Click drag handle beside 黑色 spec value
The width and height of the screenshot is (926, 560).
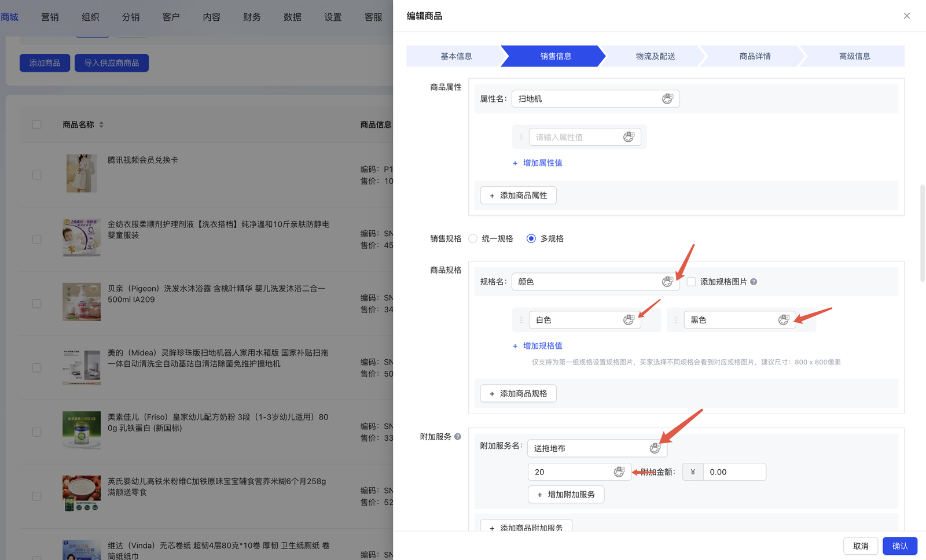676,320
